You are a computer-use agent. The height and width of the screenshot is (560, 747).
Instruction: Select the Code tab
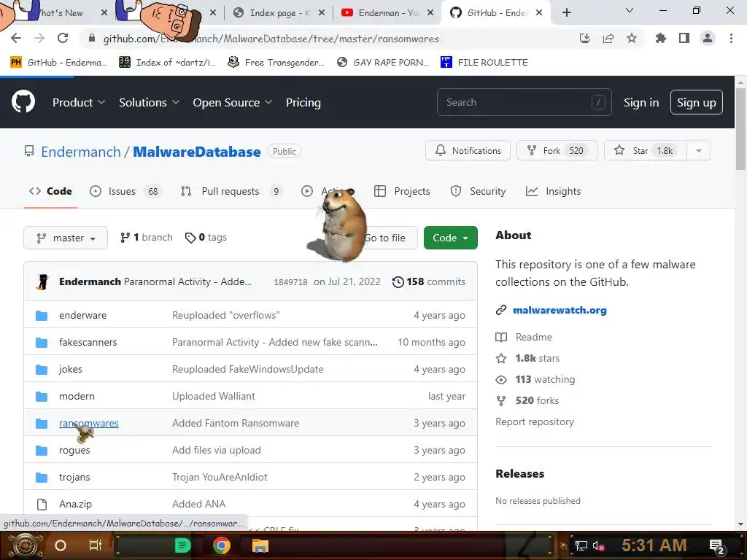[x=50, y=191]
